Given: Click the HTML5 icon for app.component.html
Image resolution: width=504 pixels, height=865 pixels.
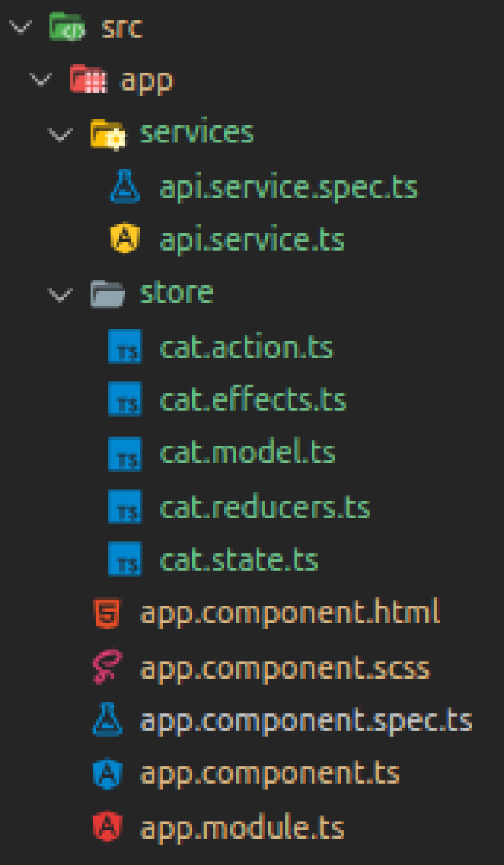Looking at the screenshot, I should 108,612.
